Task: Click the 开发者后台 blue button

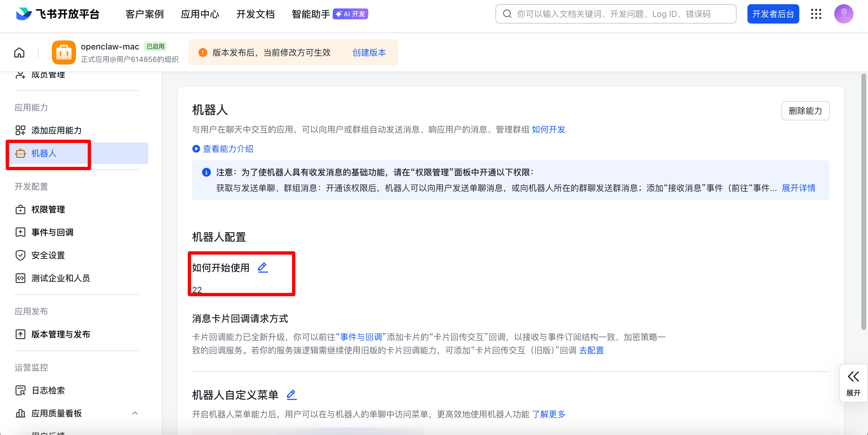Action: pos(773,14)
